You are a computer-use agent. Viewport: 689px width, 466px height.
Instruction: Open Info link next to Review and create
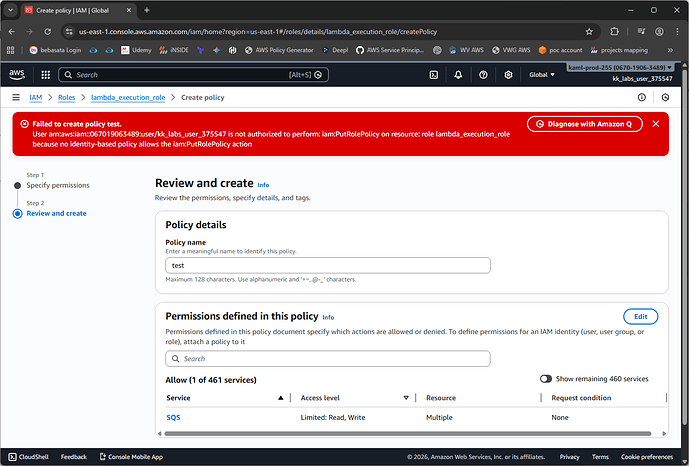point(263,185)
